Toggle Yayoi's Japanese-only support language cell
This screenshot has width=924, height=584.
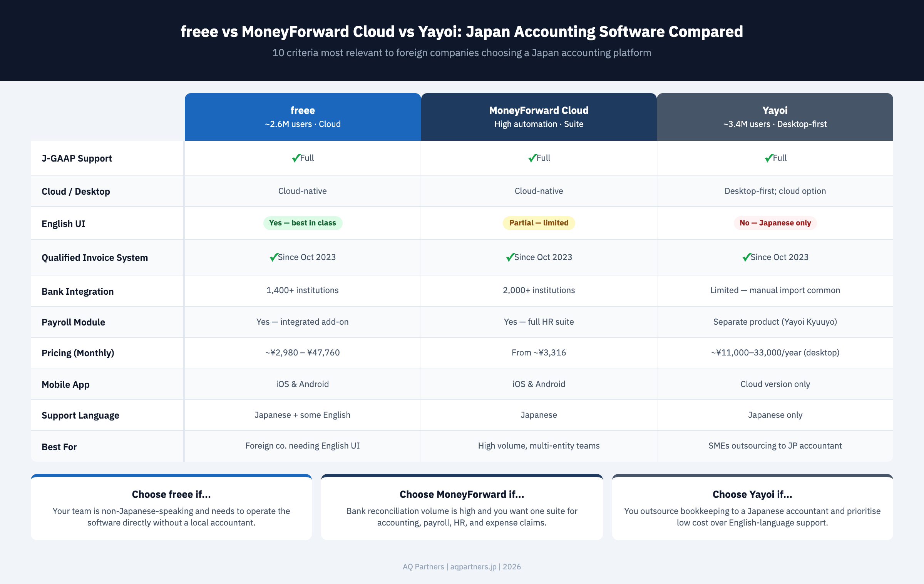click(775, 415)
